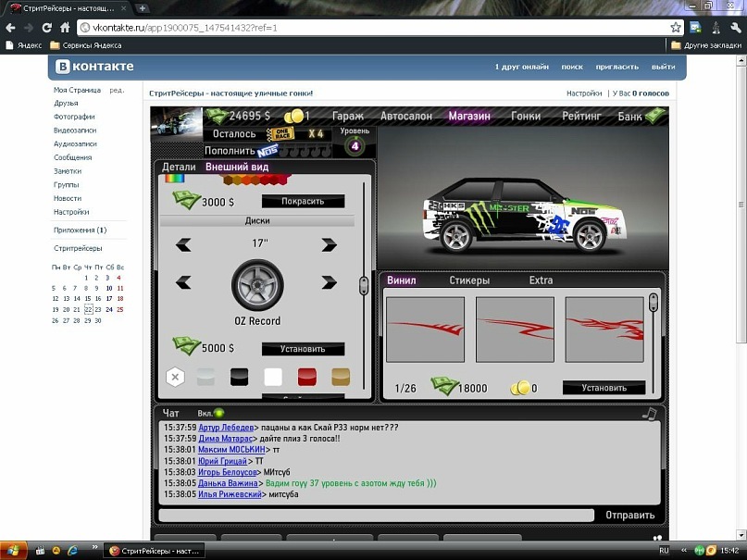The height and width of the screenshot is (560, 747).
Task: Open the Гараж menu item
Action: 348,117
